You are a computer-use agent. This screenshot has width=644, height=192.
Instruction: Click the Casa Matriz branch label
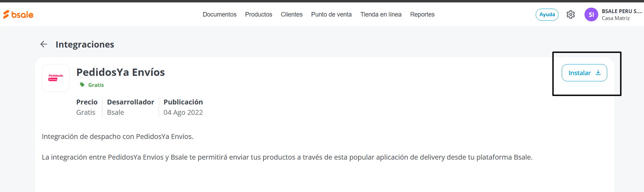tap(616, 18)
